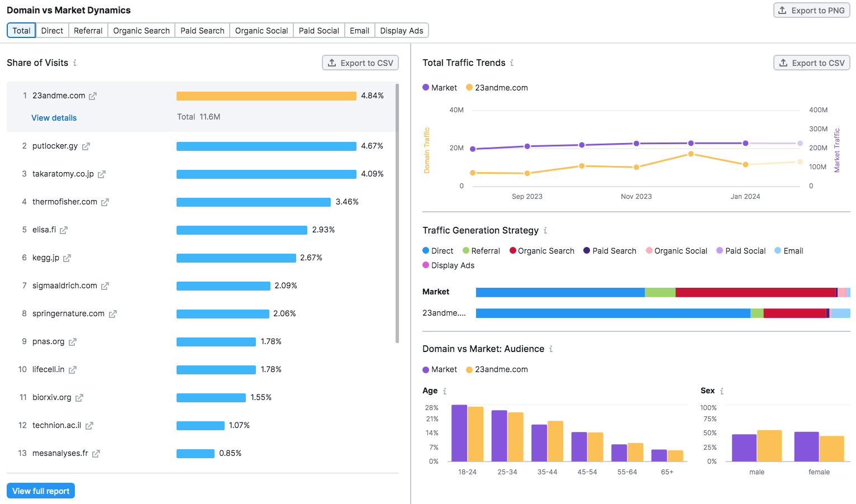
Task: Click orange 23andme bar for female
Action: tap(831, 449)
